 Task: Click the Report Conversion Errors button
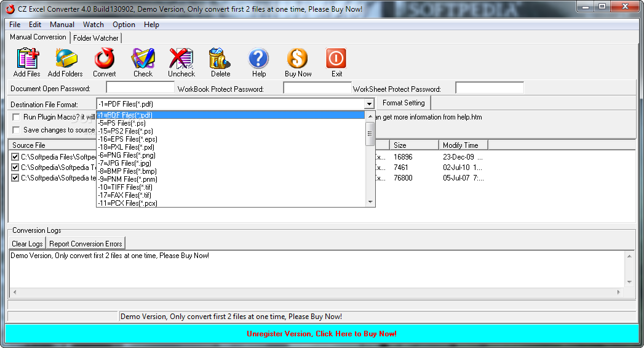pyautogui.click(x=85, y=243)
